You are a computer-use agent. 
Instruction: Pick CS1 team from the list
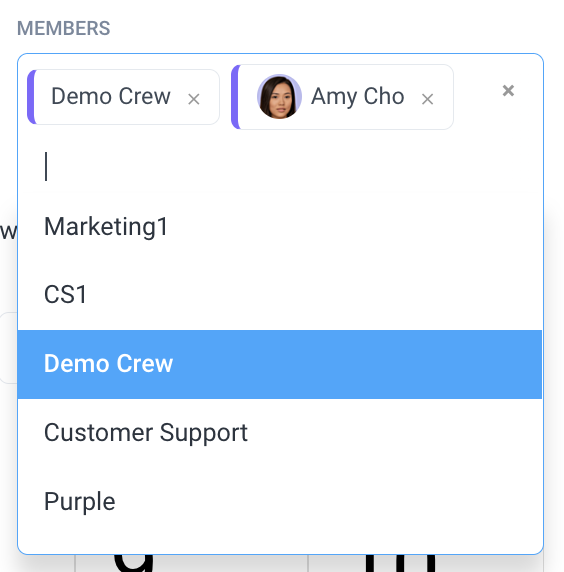280,295
